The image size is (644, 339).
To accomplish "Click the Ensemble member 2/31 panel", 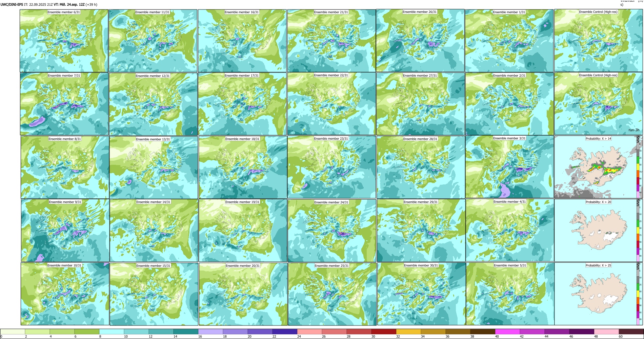I will 509,104.
